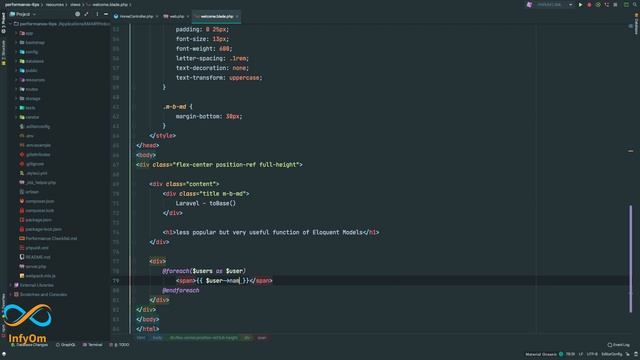Expand the database folder

pyautogui.click(x=16, y=61)
